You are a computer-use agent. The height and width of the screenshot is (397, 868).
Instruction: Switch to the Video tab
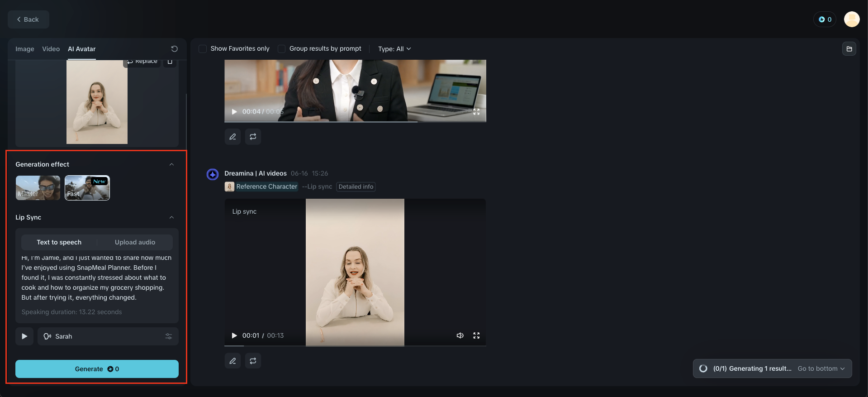pyautogui.click(x=51, y=49)
